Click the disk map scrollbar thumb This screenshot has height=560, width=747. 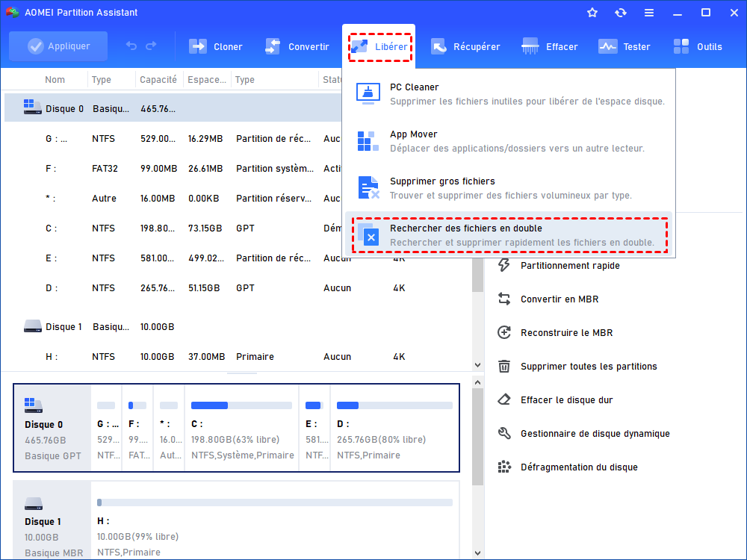point(478,437)
